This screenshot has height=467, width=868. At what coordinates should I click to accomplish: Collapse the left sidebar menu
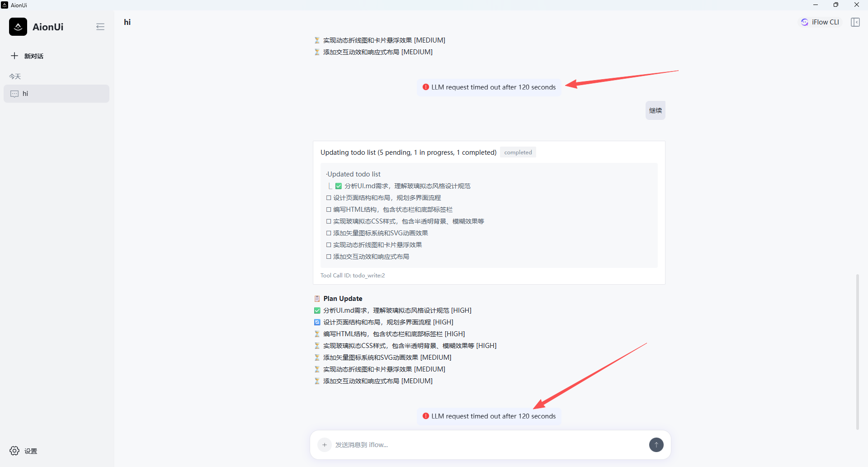tap(100, 27)
